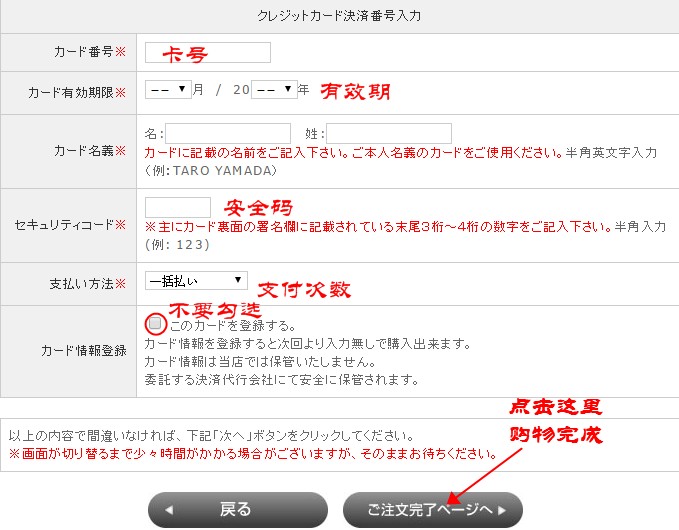Click the カード番号 row label
Screen dimensions: 679x530
85,51
